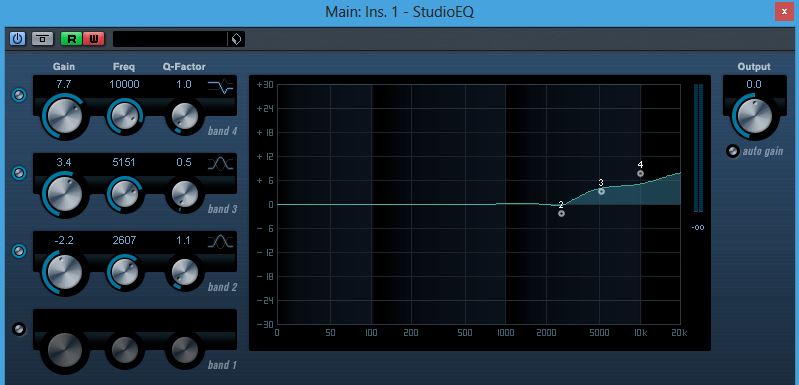Click the red W write automation button

tap(94, 39)
